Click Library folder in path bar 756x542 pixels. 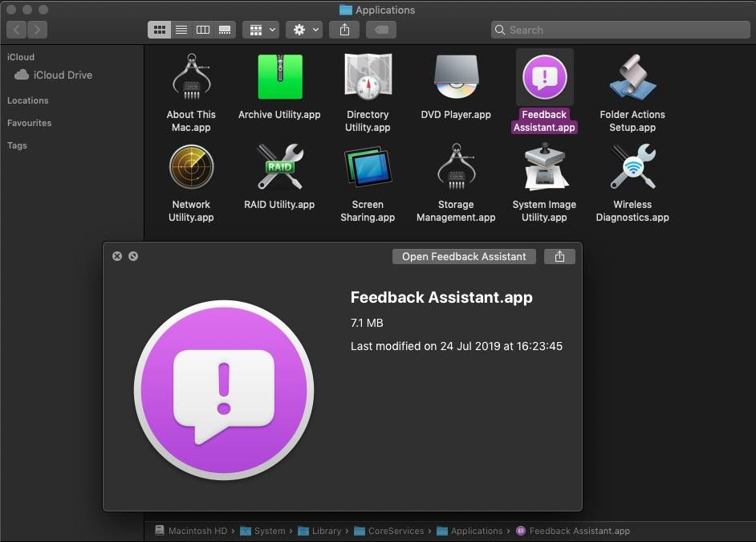319,531
